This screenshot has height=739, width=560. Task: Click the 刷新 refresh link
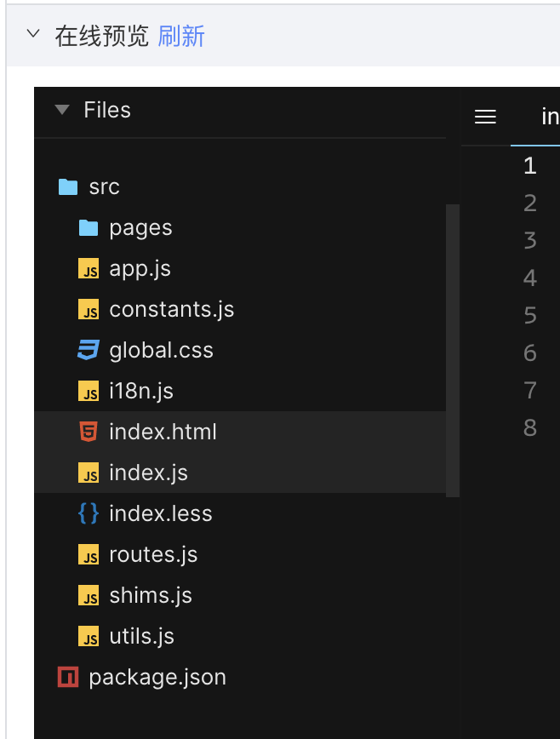181,37
